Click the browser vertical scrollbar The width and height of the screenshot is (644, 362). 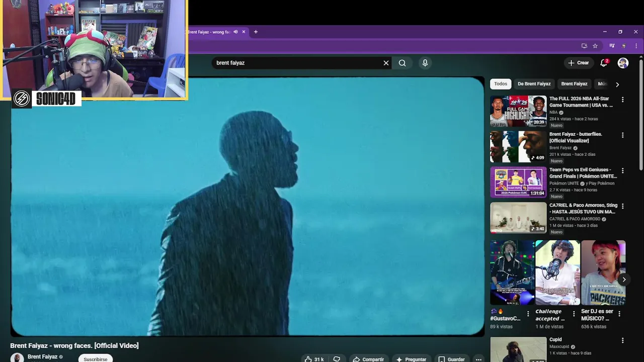[x=641, y=115]
